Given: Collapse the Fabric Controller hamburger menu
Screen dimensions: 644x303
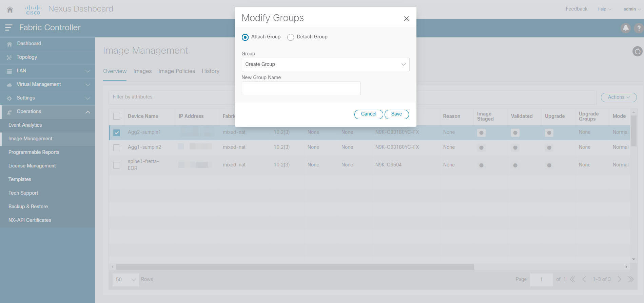Looking at the screenshot, I should tap(9, 28).
